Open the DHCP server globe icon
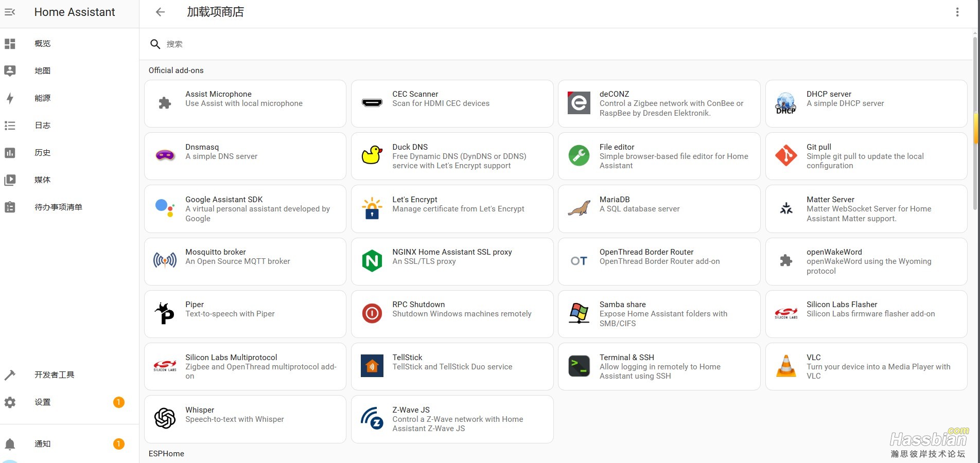The image size is (980, 463). pos(786,103)
